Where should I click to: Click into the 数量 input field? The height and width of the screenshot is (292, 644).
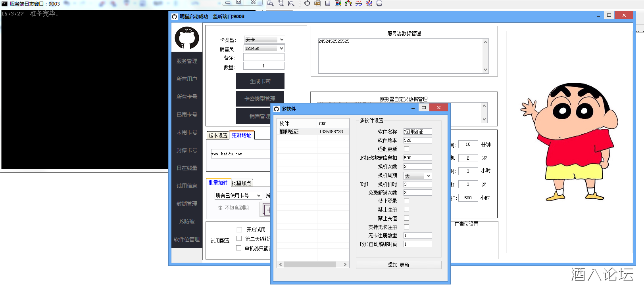tap(264, 66)
